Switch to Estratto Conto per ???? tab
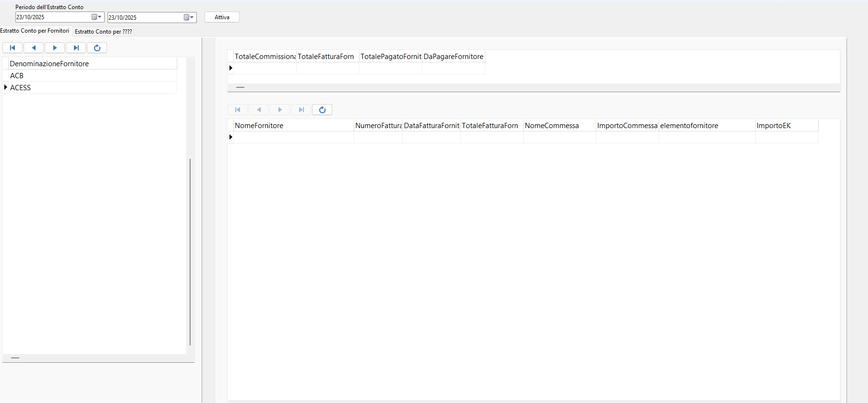Screen dimensions: 868x403 coord(103,32)
